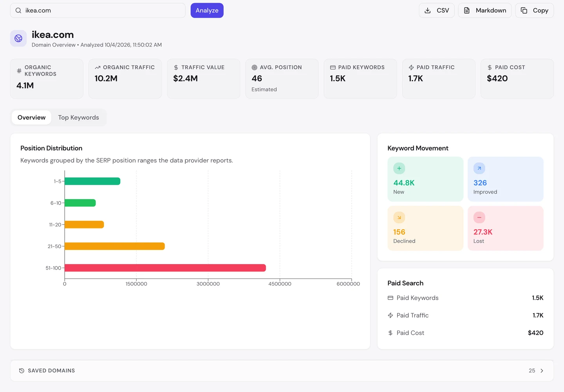Click the 44.8K New keywords value

404,183
